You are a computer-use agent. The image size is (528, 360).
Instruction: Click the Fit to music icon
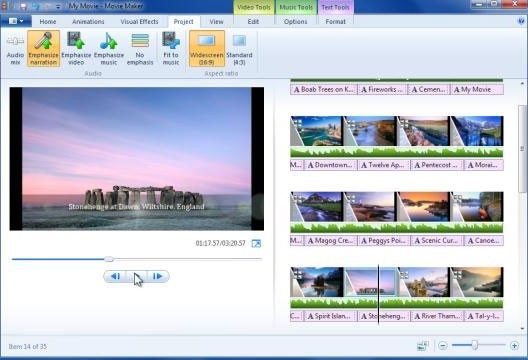click(171, 48)
